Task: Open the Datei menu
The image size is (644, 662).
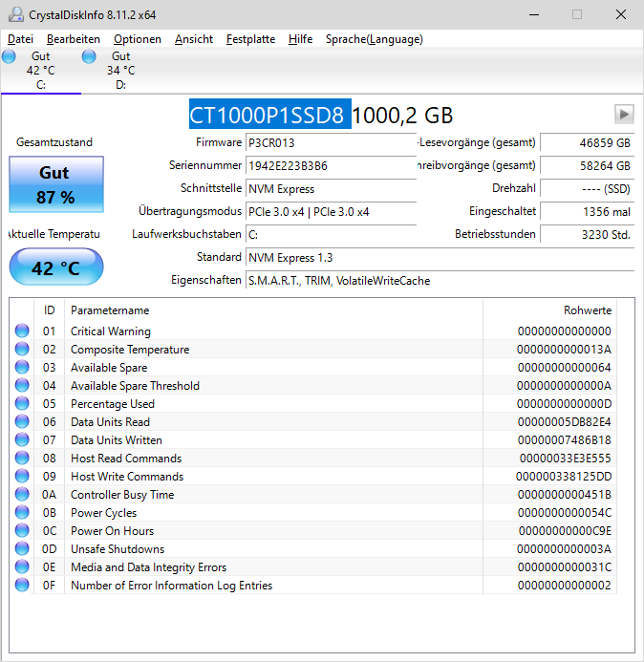Action: coord(20,39)
